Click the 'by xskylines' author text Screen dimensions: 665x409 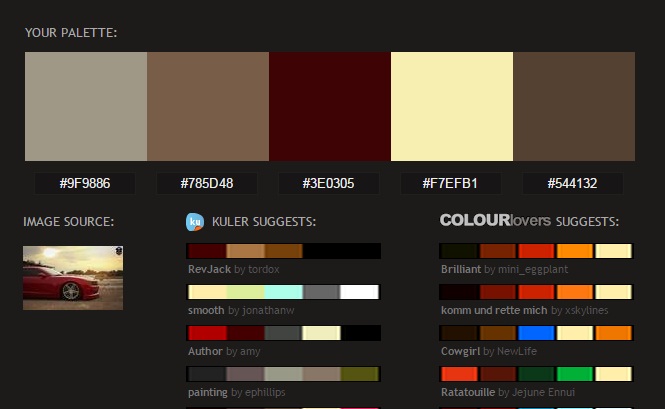click(x=580, y=311)
